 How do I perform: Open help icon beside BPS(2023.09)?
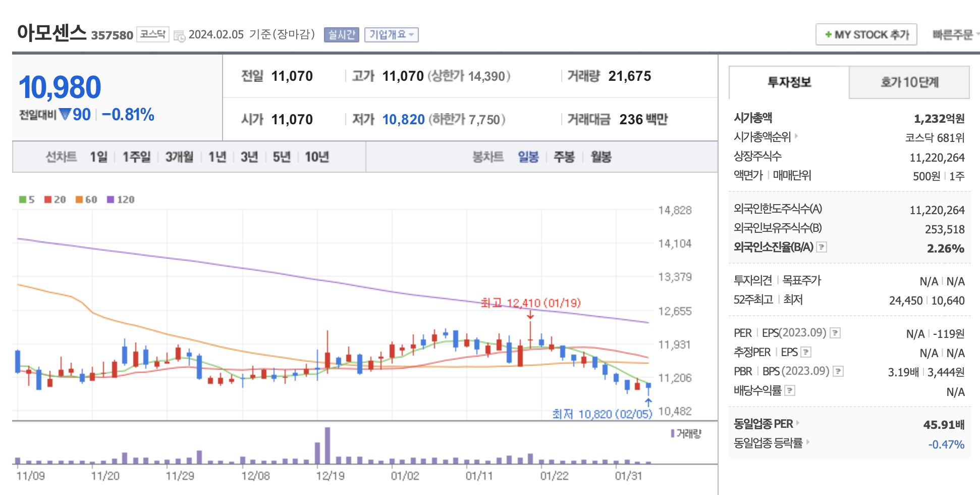838,371
